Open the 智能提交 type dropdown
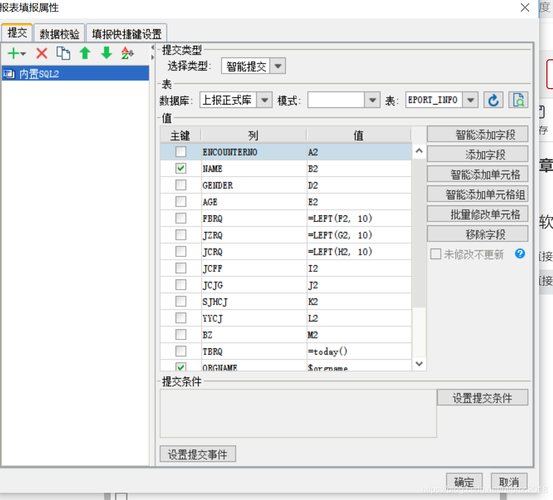 [x=278, y=66]
